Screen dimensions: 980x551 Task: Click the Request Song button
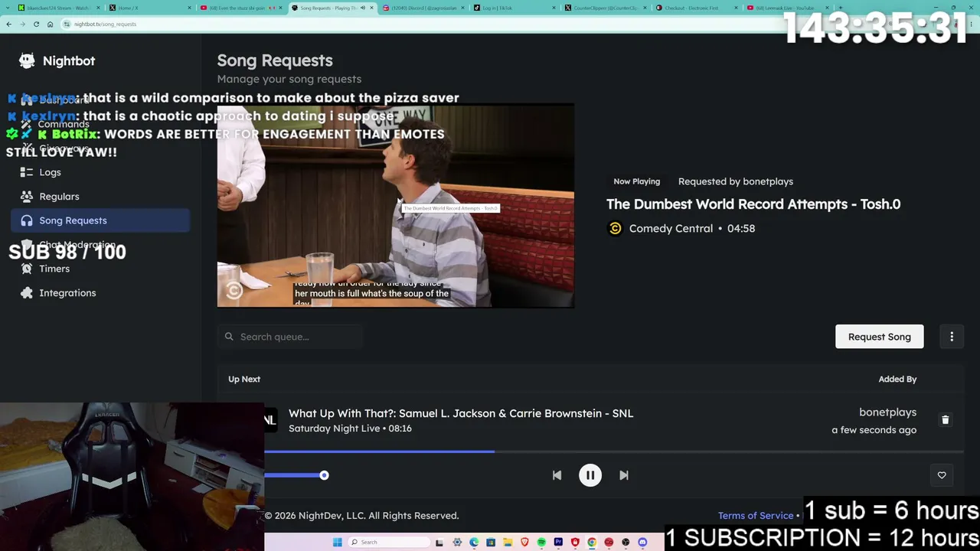tap(879, 337)
